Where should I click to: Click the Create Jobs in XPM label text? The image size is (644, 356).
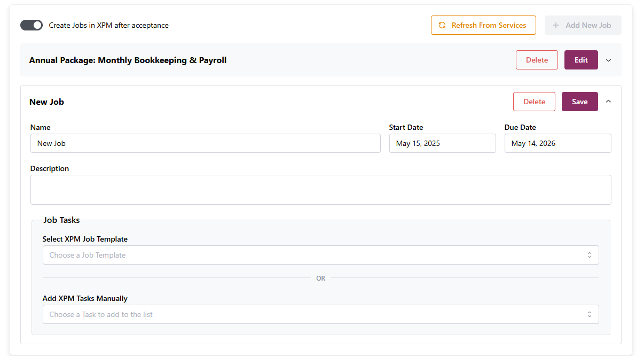coord(109,25)
